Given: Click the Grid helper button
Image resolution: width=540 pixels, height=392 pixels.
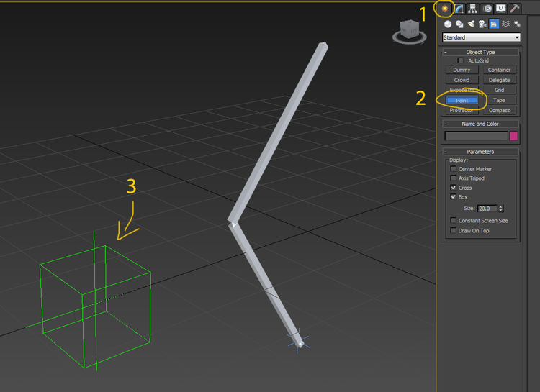Looking at the screenshot, I should (500, 90).
